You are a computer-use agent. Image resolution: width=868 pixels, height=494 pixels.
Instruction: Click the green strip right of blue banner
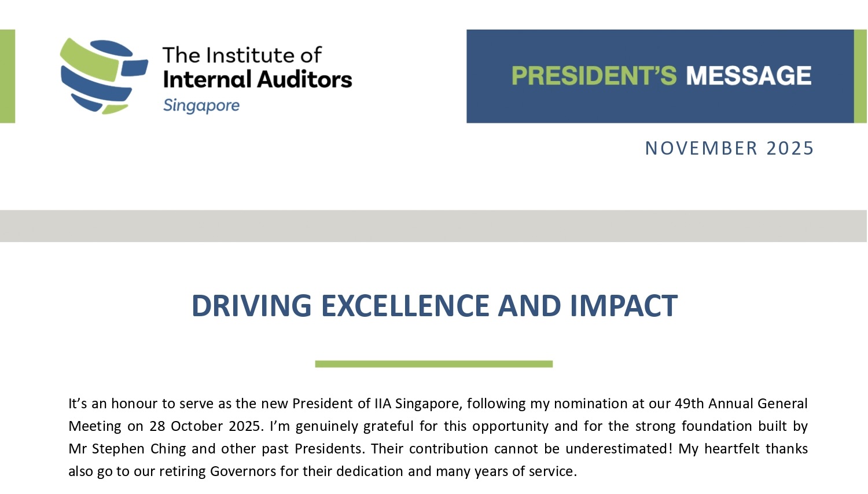click(x=860, y=76)
